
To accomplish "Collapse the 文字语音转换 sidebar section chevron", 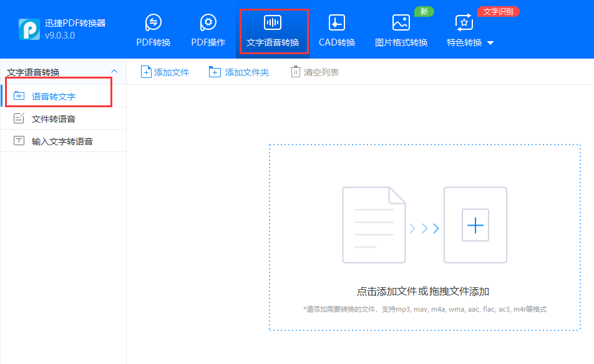I will click(114, 72).
